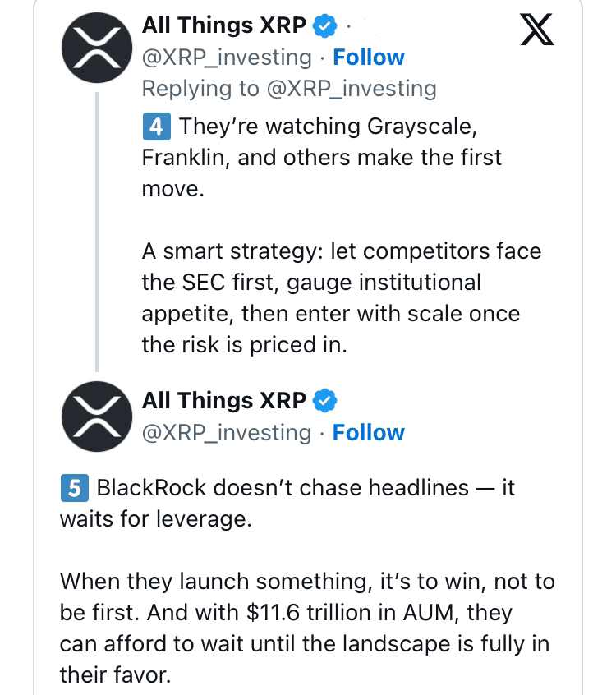Open the 'BlackRock doesn't chase headlines' tweet text
The image size is (616, 695).
[287, 503]
